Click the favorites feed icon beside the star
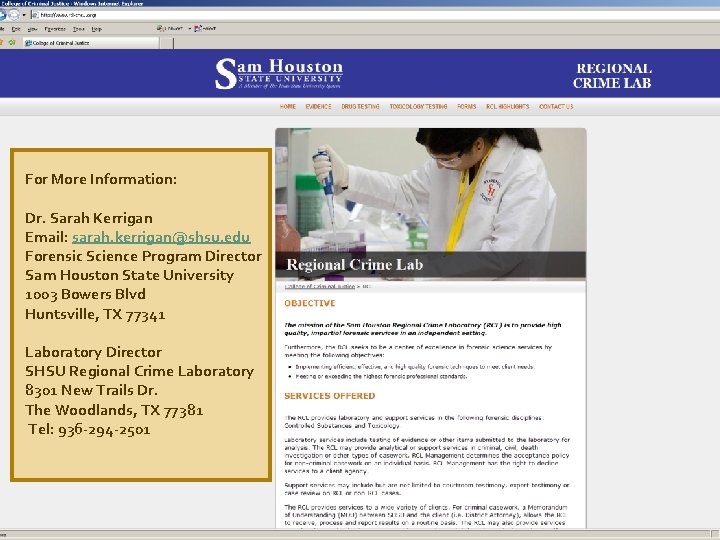Screen dimensions: 720x540 tap(12, 43)
